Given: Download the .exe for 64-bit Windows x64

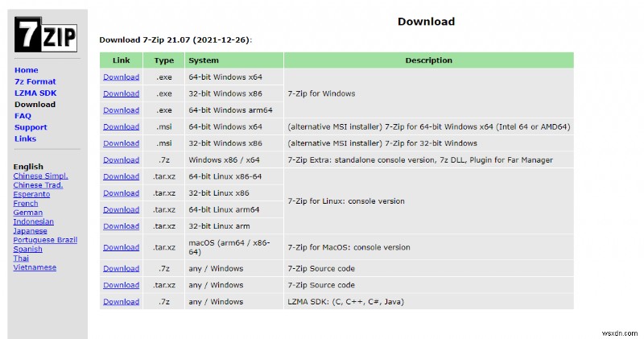Looking at the screenshot, I should [122, 77].
